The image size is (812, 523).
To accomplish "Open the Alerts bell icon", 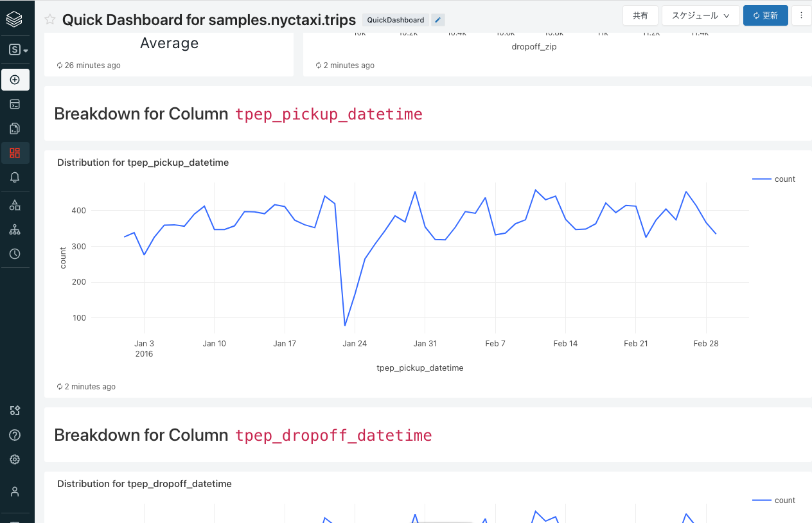I will point(15,177).
